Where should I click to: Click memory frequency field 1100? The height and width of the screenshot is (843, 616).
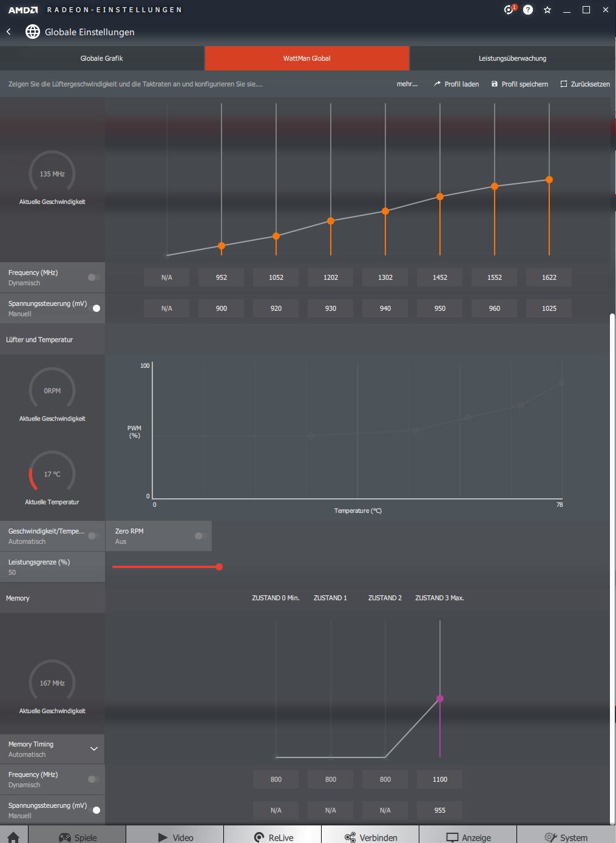[x=440, y=779]
